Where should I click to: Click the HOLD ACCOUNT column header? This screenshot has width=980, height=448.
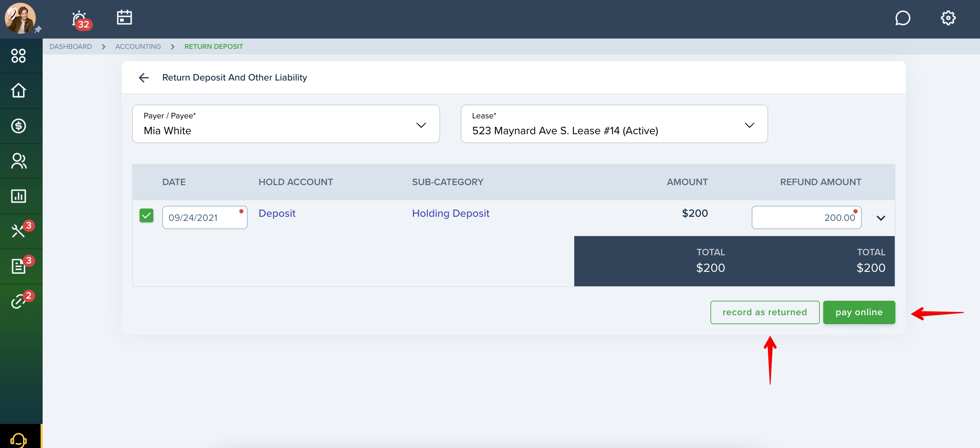coord(296,182)
